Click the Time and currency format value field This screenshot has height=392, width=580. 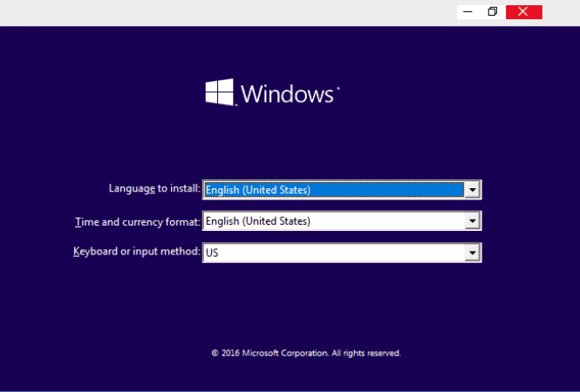tap(334, 221)
